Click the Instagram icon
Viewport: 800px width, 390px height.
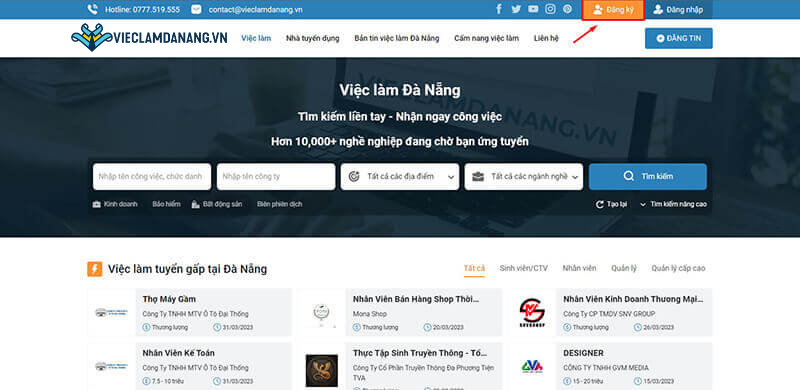click(x=550, y=9)
